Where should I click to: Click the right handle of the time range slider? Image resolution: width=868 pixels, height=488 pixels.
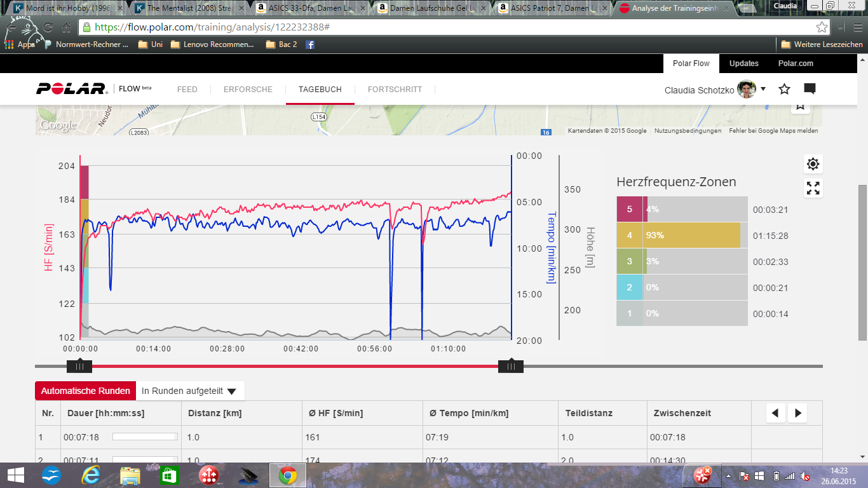pyautogui.click(x=511, y=366)
